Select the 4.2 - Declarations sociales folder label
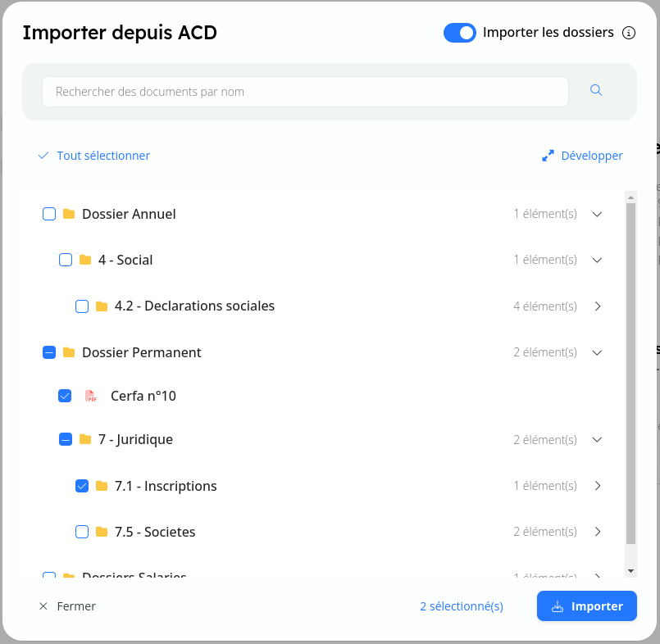 (194, 306)
